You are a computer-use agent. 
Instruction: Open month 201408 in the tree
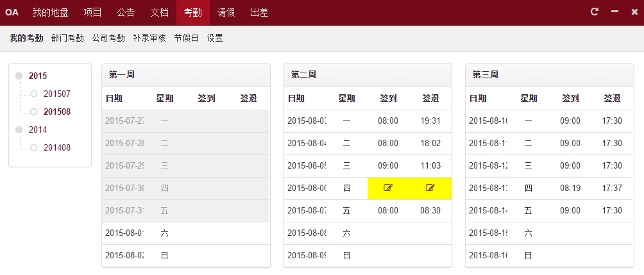point(57,147)
